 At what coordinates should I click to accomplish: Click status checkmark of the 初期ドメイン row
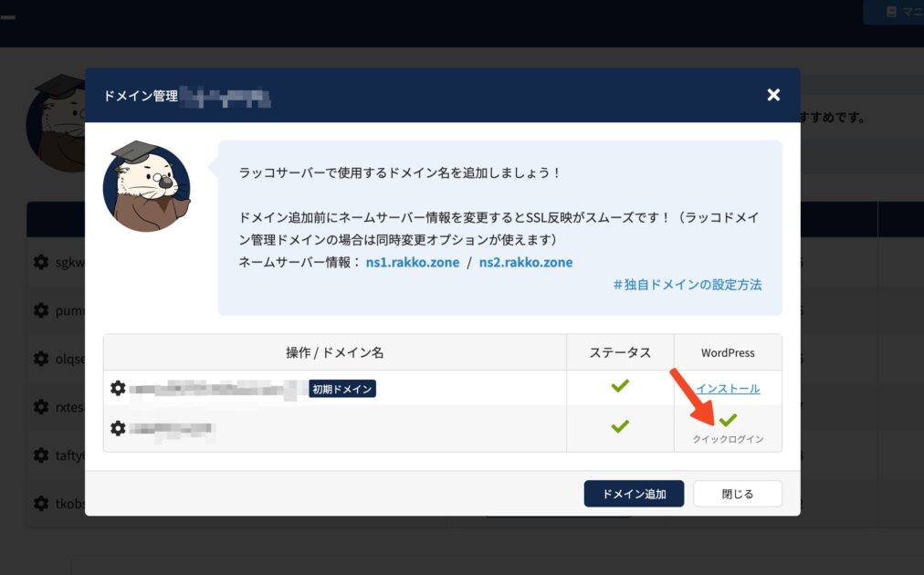[x=620, y=386]
